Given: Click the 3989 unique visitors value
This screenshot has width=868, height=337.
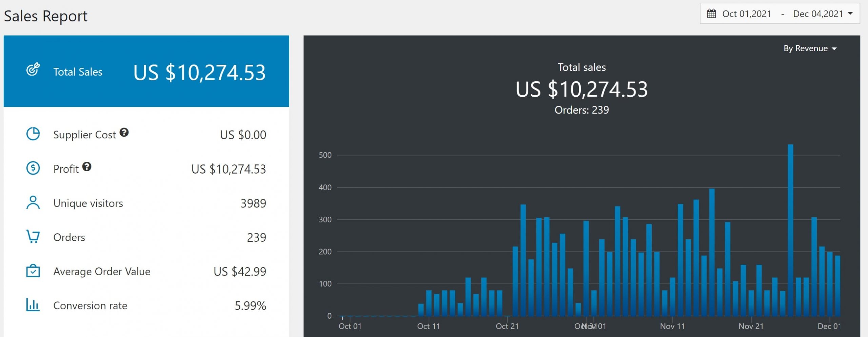Looking at the screenshot, I should [253, 203].
